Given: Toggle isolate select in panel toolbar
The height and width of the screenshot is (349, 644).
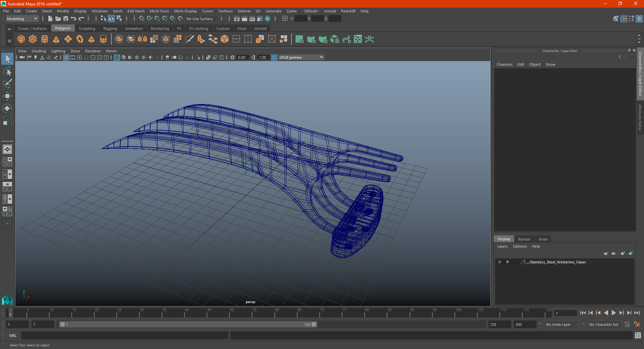Looking at the screenshot, I should pyautogui.click(x=198, y=57).
